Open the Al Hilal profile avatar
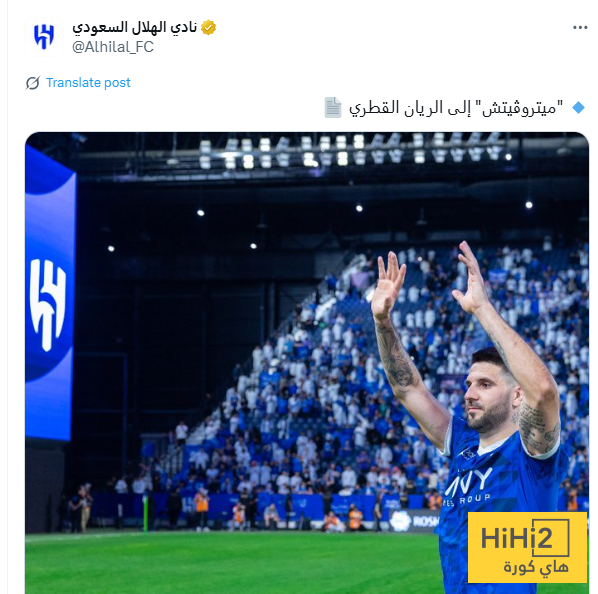This screenshot has height=594, width=598. pos(44,37)
